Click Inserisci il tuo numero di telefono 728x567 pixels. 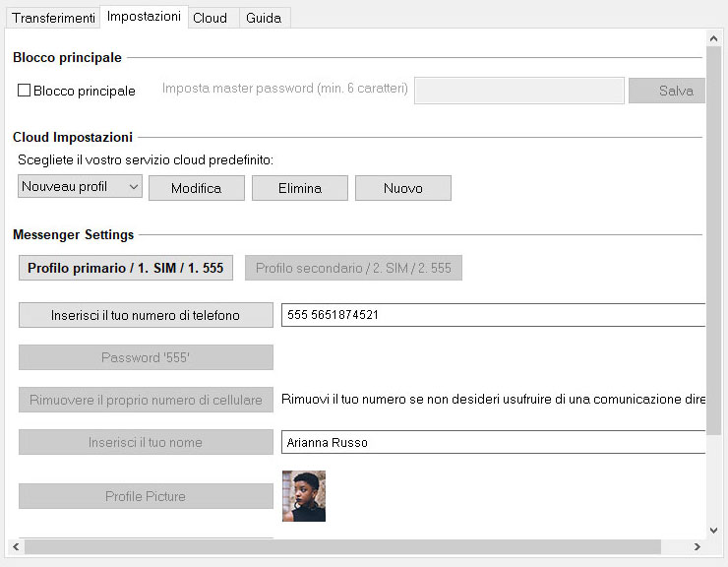tap(146, 315)
